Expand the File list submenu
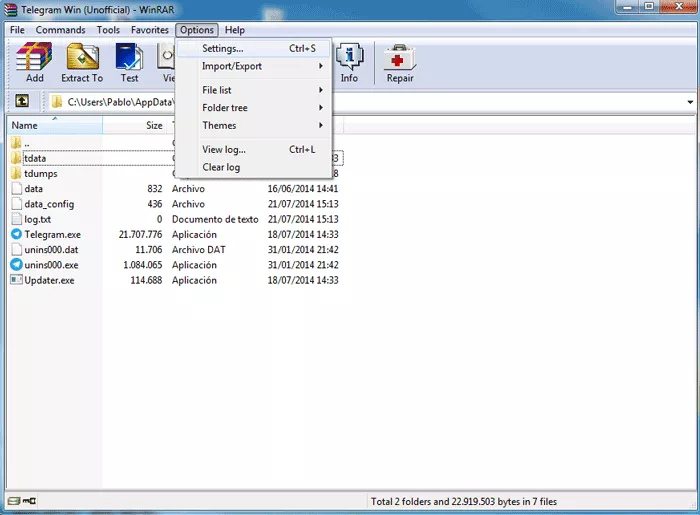 click(254, 90)
